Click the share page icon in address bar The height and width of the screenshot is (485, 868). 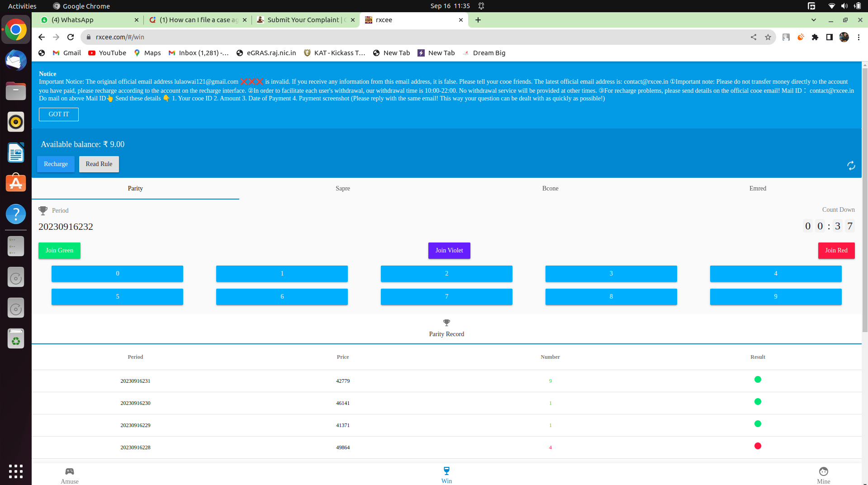[754, 37]
